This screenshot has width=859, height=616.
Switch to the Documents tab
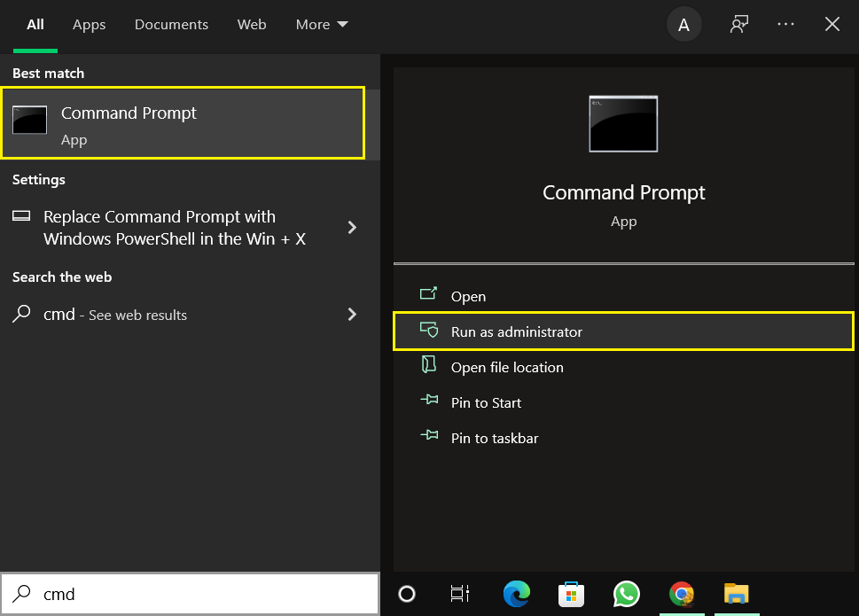pyautogui.click(x=171, y=24)
